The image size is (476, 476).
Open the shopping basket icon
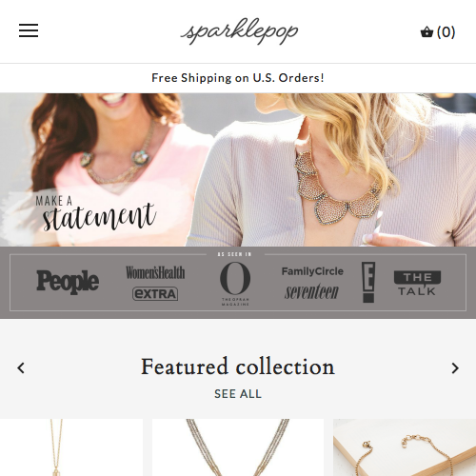point(426,32)
